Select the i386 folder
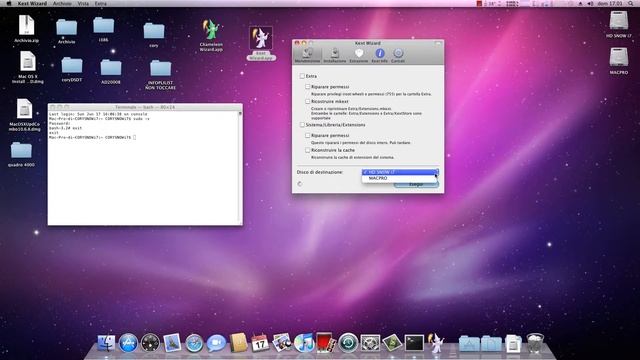Screen dimensions: 640x360 104,29
